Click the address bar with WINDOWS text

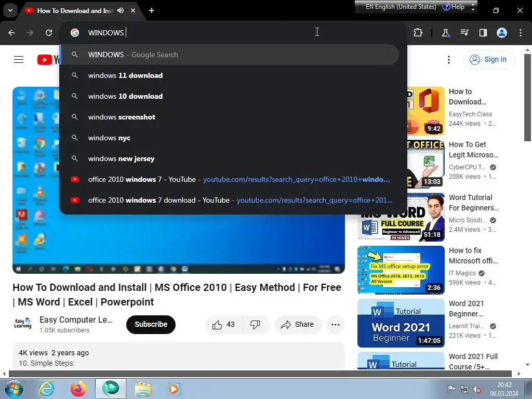[233, 33]
